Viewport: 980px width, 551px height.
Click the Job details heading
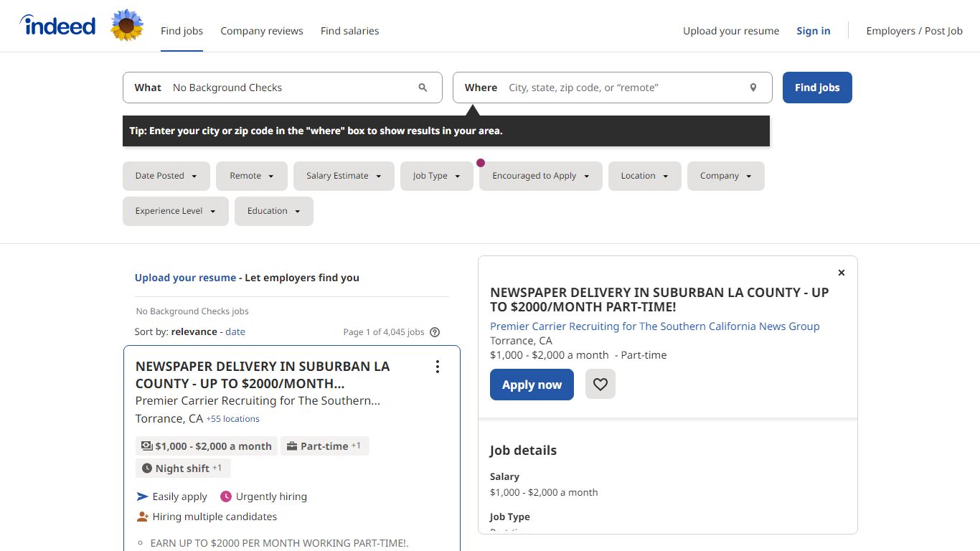523,451
